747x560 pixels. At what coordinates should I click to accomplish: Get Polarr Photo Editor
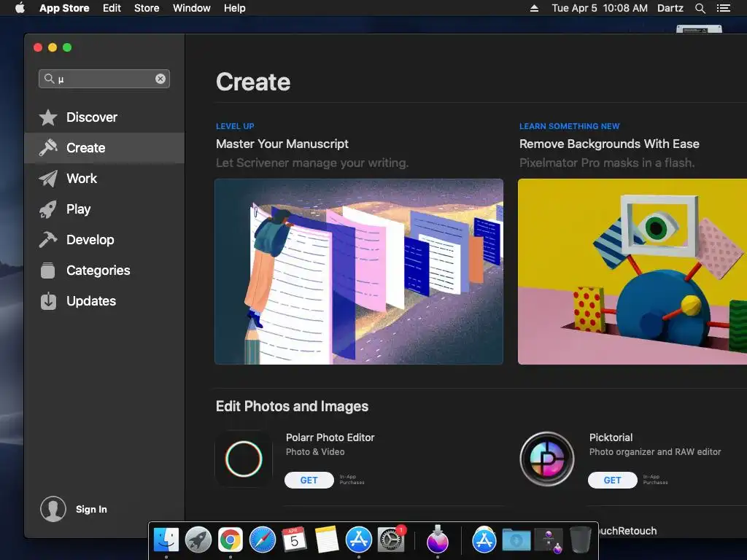pos(309,480)
